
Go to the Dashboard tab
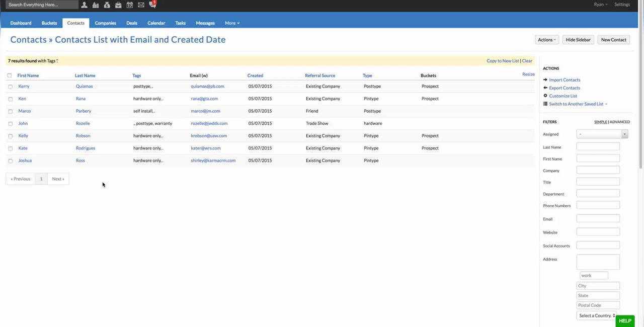coord(21,23)
